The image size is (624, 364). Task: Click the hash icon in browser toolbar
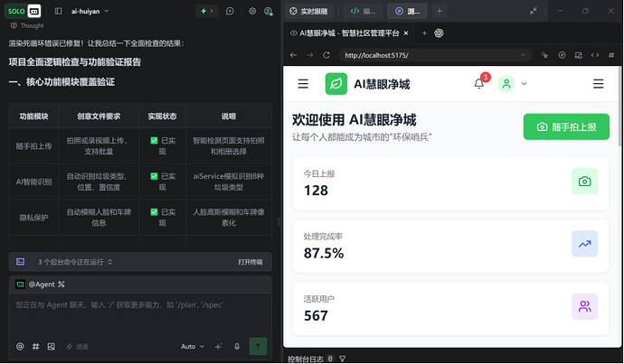coord(611,55)
